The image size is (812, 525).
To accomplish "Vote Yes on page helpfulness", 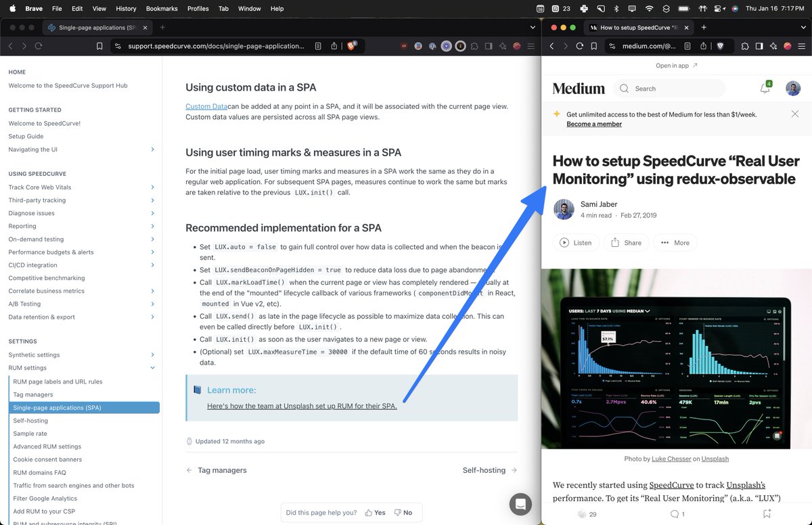I will [x=375, y=513].
